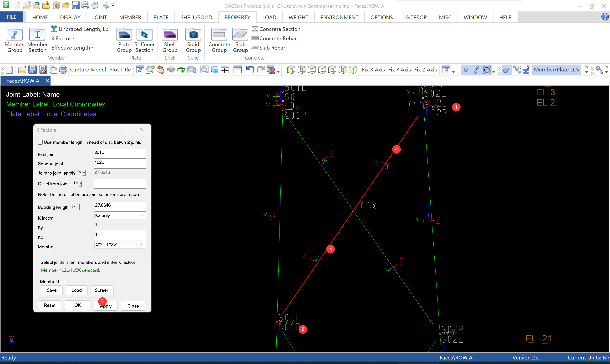The image size is (610, 364).
Task: Expand the Effective Length ribbon dropdown
Action: 72,48
